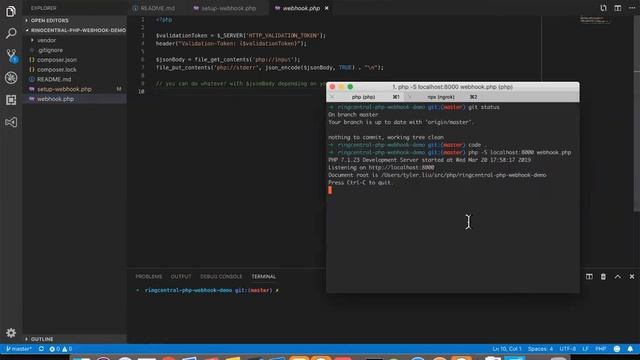Select the Terminal panel tab
This screenshot has height=360, width=640.
tap(263, 277)
